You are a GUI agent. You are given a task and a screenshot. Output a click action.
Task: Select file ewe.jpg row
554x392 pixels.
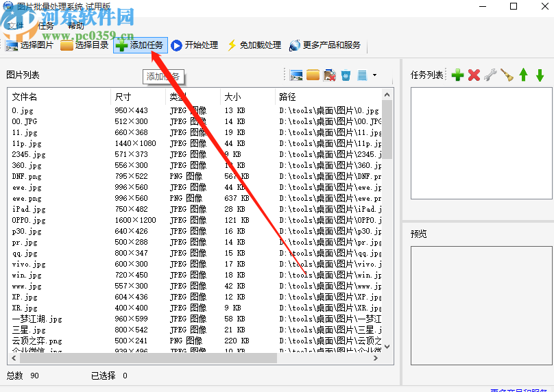coord(195,187)
